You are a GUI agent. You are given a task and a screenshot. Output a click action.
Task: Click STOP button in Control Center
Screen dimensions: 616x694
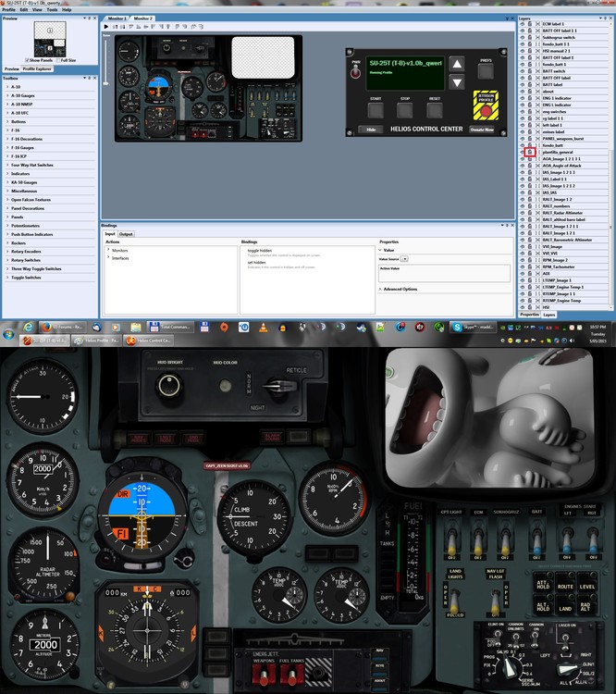point(405,110)
